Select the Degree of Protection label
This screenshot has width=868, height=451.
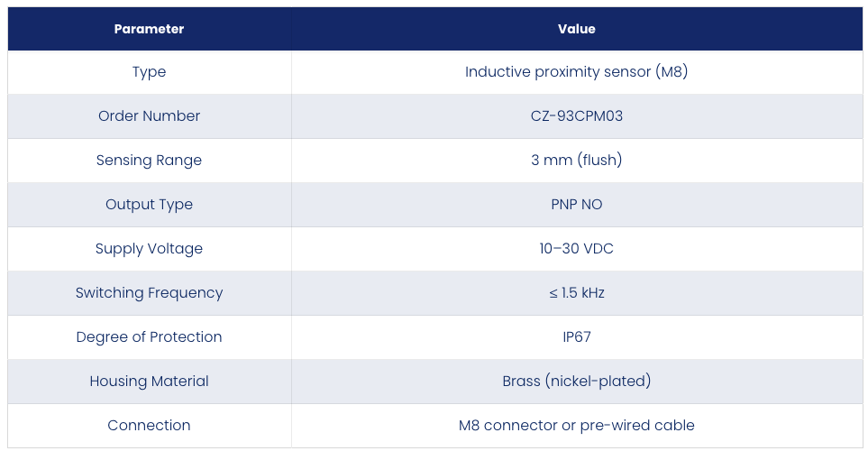(x=149, y=336)
